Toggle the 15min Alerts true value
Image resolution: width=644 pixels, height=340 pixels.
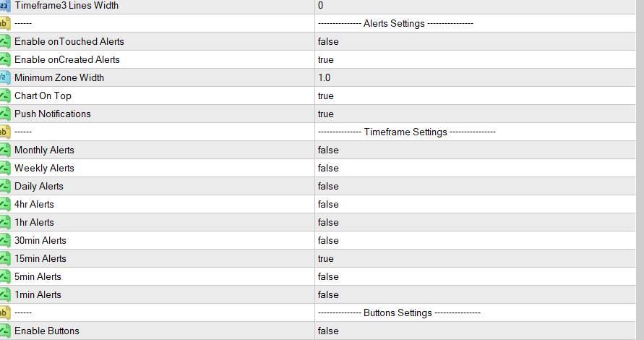tap(325, 259)
